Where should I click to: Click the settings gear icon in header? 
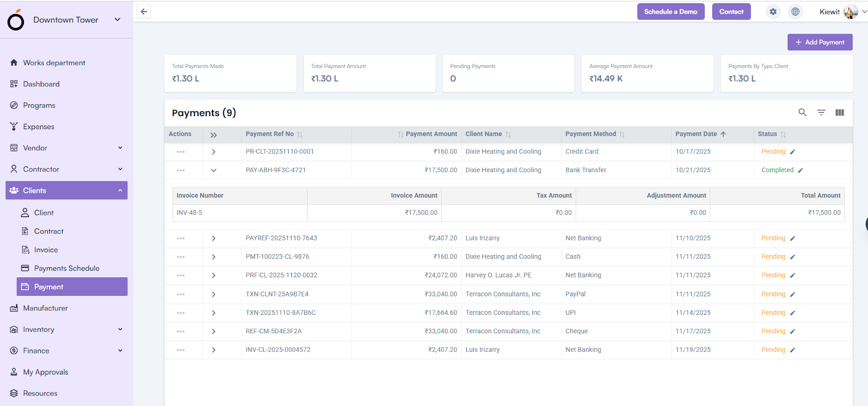click(773, 12)
